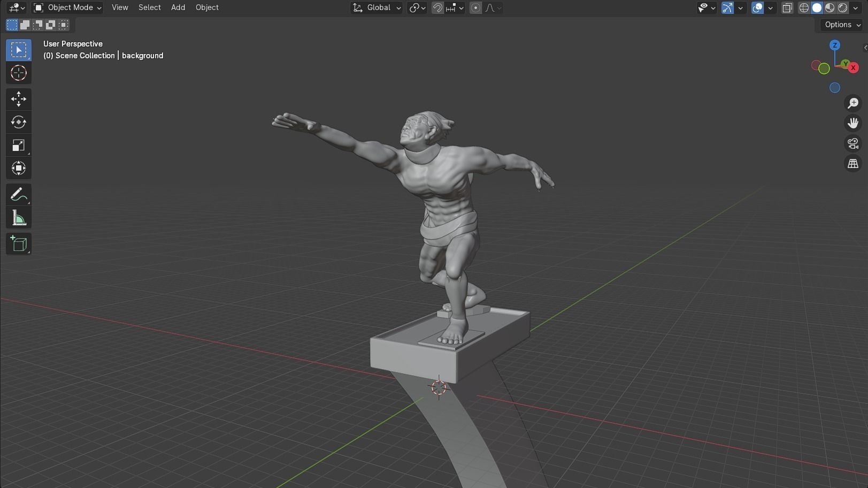Open the viewport shading options dropdown

[855, 7]
